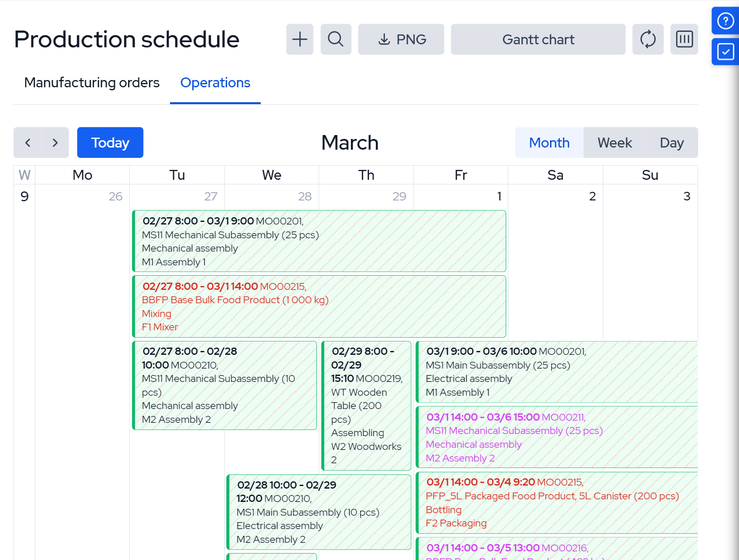Viewport: 739px width, 560px height.
Task: Open the search tool
Action: [x=336, y=39]
